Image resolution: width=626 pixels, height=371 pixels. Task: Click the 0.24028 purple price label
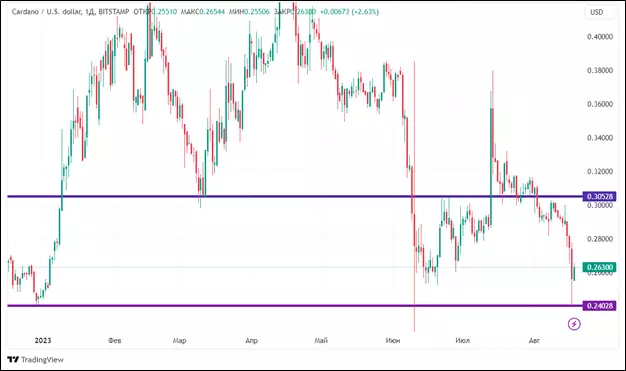pos(599,306)
